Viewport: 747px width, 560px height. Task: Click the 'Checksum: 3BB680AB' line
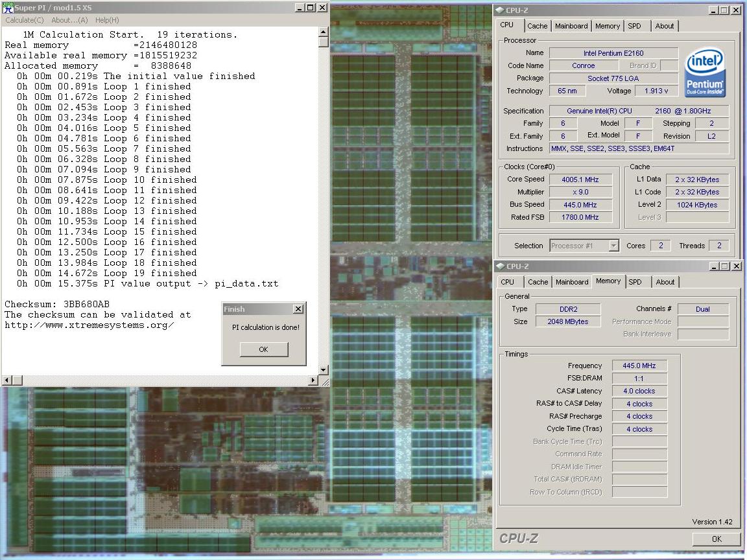click(57, 304)
